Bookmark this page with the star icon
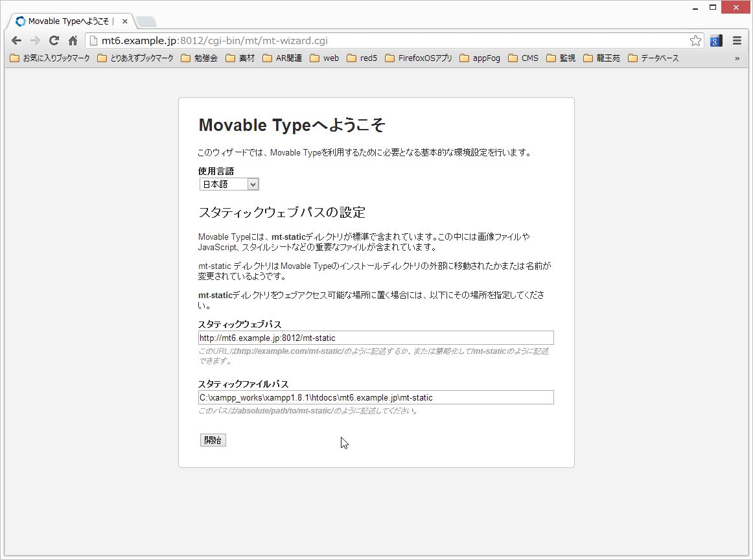The height and width of the screenshot is (560, 753). (695, 41)
